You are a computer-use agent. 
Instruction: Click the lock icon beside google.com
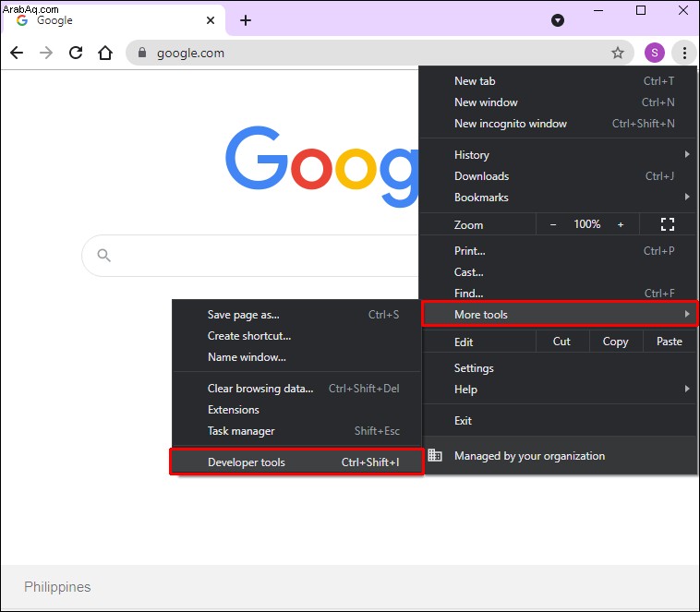142,53
